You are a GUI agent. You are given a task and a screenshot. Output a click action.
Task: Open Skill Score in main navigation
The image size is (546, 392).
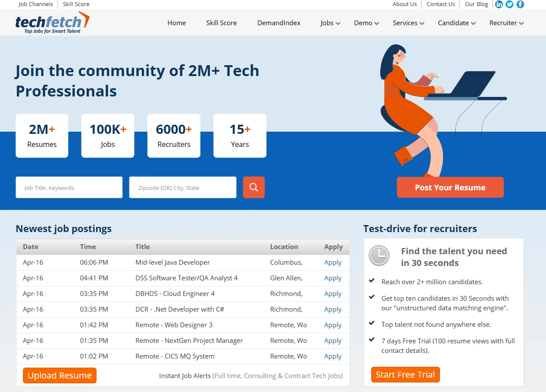[x=221, y=23]
